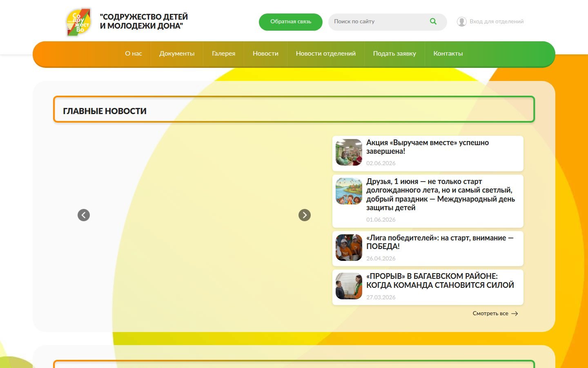Select Подать заявку in navigation

click(x=394, y=54)
